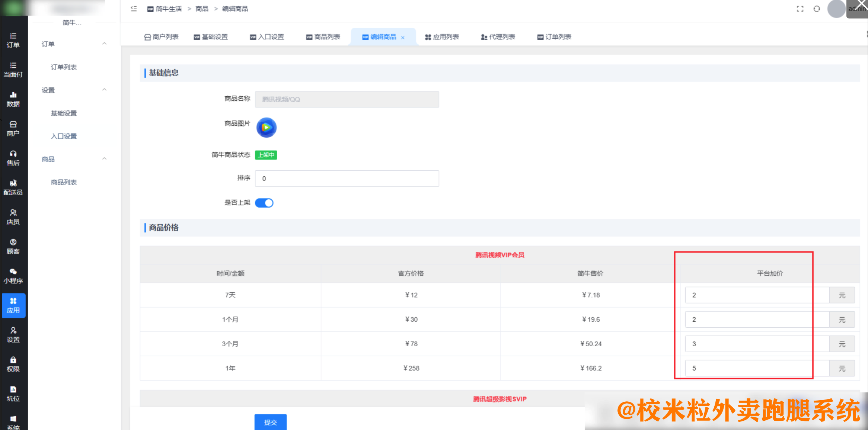Select the 当面付 sidebar icon

pos(13,69)
